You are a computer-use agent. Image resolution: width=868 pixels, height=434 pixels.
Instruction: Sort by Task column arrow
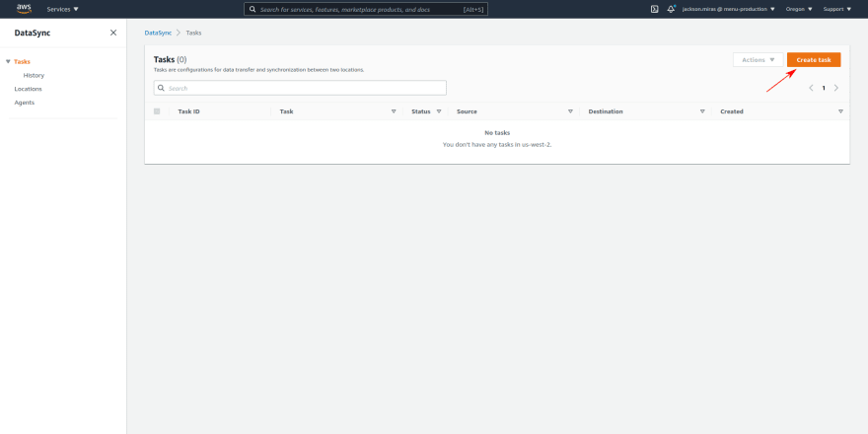(x=394, y=111)
